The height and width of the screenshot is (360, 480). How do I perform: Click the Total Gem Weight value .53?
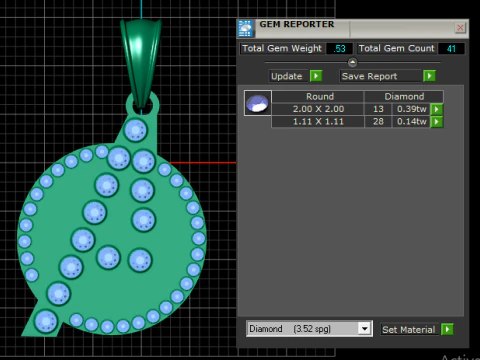[x=339, y=49]
